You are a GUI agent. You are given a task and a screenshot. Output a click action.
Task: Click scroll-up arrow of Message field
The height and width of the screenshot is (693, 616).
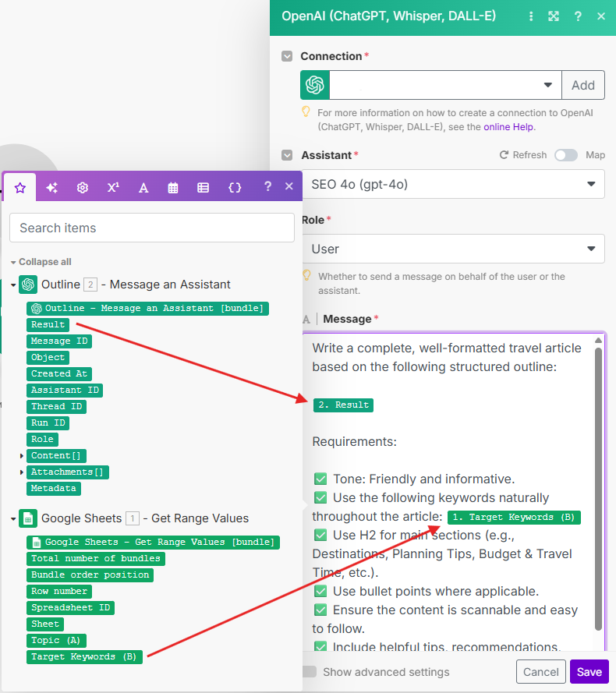[x=598, y=340]
